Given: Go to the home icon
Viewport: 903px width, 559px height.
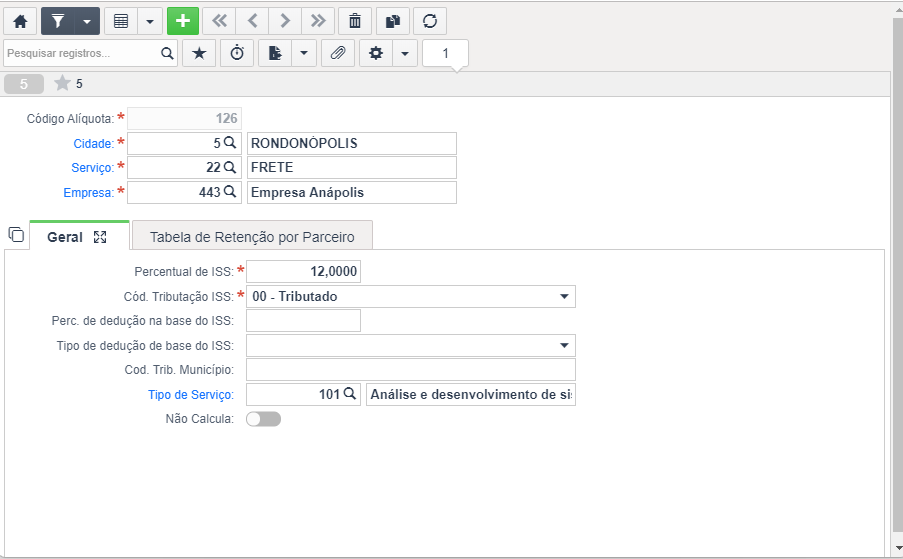Looking at the screenshot, I should coord(21,21).
